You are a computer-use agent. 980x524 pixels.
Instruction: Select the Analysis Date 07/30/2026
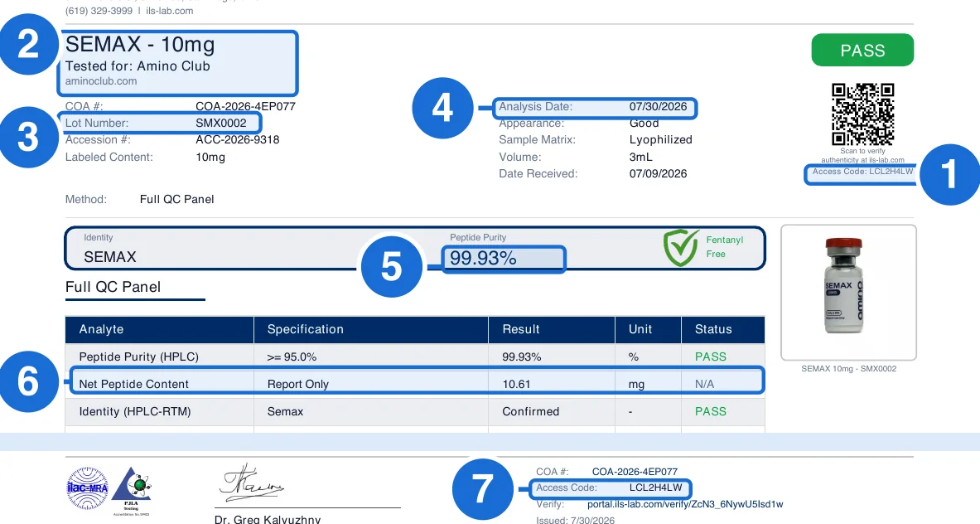pos(658,107)
